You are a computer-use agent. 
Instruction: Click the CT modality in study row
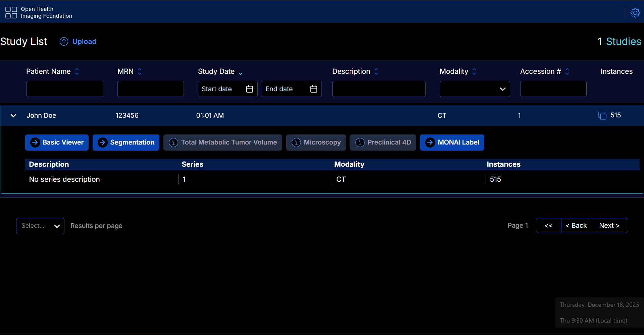(x=442, y=115)
